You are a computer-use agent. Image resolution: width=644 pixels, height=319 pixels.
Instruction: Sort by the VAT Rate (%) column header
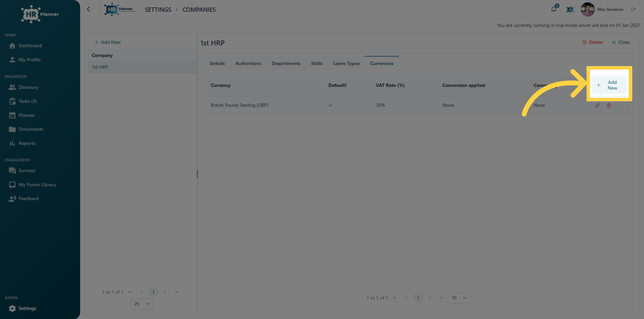coord(390,85)
